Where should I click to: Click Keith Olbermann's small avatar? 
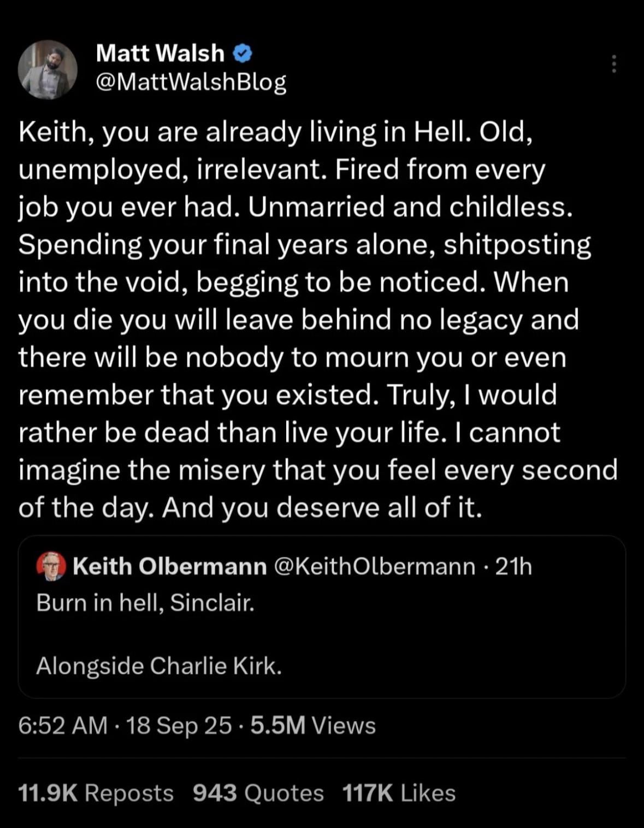(51, 567)
